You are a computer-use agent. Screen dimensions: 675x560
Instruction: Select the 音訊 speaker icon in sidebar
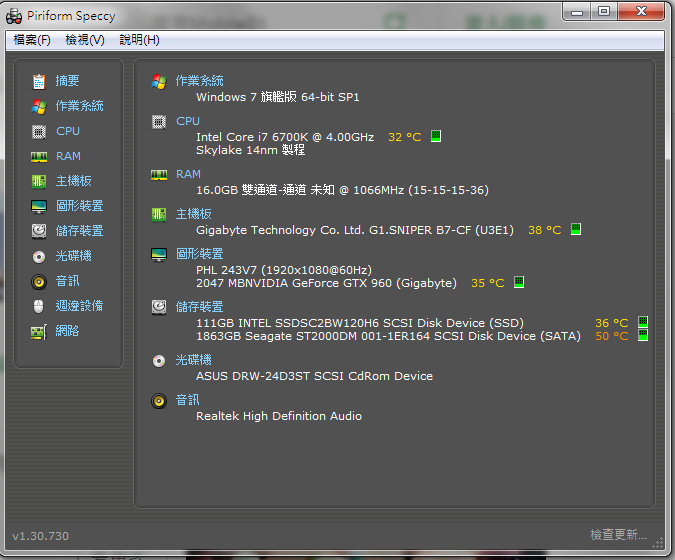pos(39,282)
